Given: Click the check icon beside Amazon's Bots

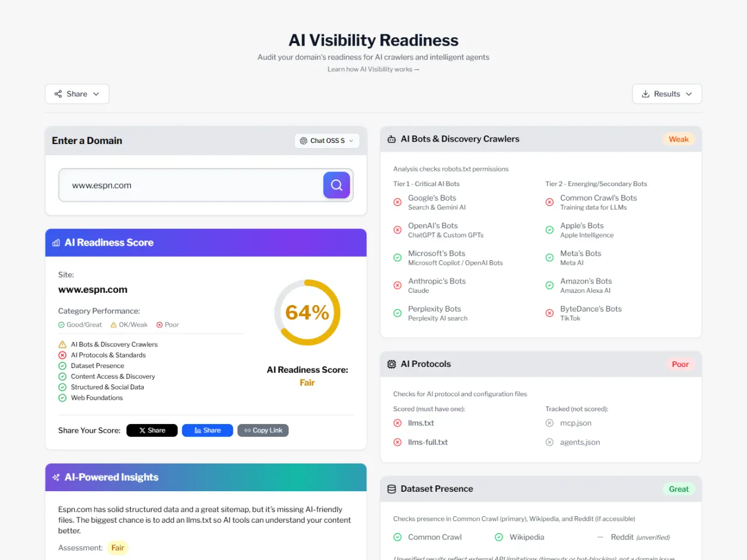Looking at the screenshot, I should pos(550,285).
